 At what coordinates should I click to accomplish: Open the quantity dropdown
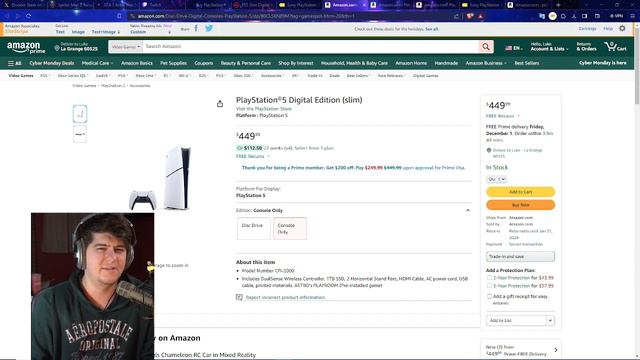pos(496,179)
